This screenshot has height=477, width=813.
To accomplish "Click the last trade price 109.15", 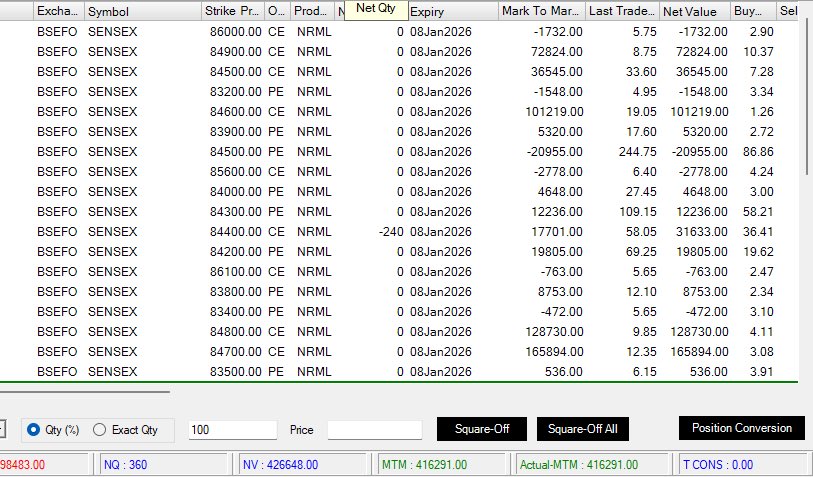I will (638, 212).
